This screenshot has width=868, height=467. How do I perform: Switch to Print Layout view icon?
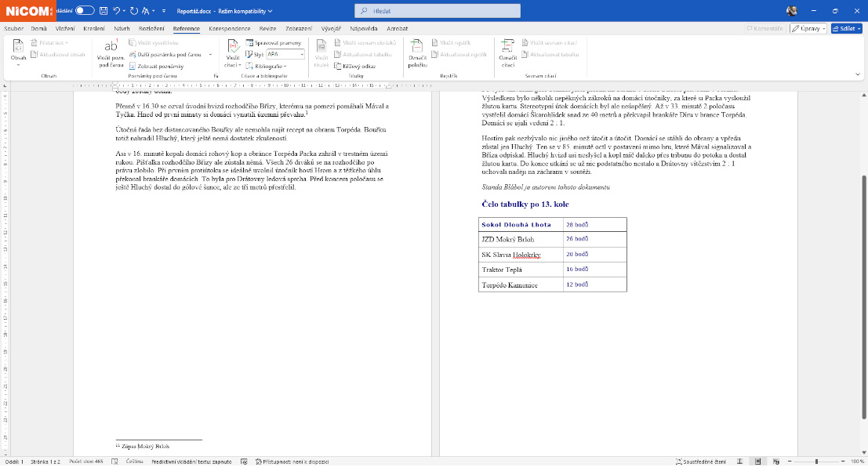[758, 462]
